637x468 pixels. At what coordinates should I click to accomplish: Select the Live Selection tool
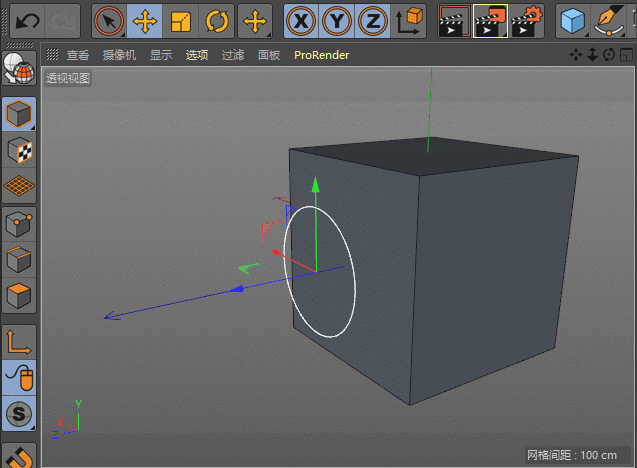click(109, 20)
